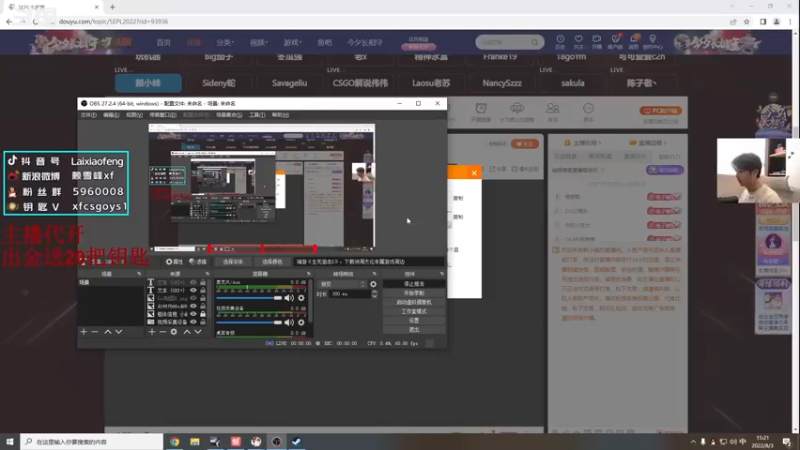Add a new scene in OBS Scenes dock

click(x=84, y=332)
